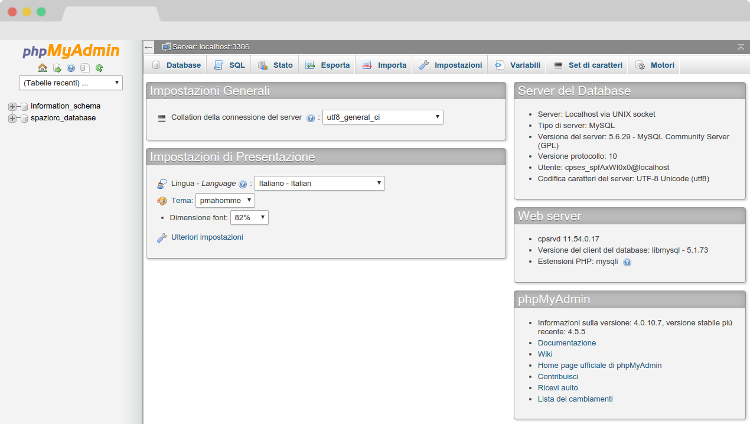Screen dimensions: 750x424
Task: Go to the Esporta tab
Action: [328, 65]
